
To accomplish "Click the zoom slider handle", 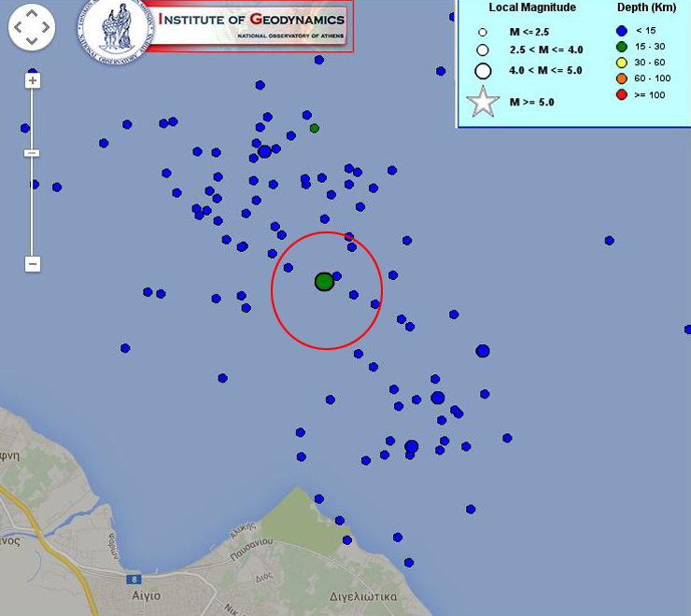I will tap(32, 153).
